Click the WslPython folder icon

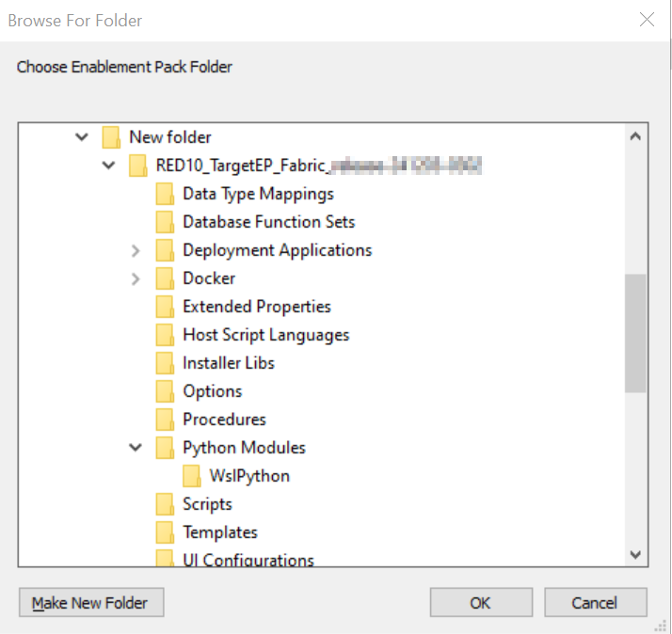click(x=192, y=476)
